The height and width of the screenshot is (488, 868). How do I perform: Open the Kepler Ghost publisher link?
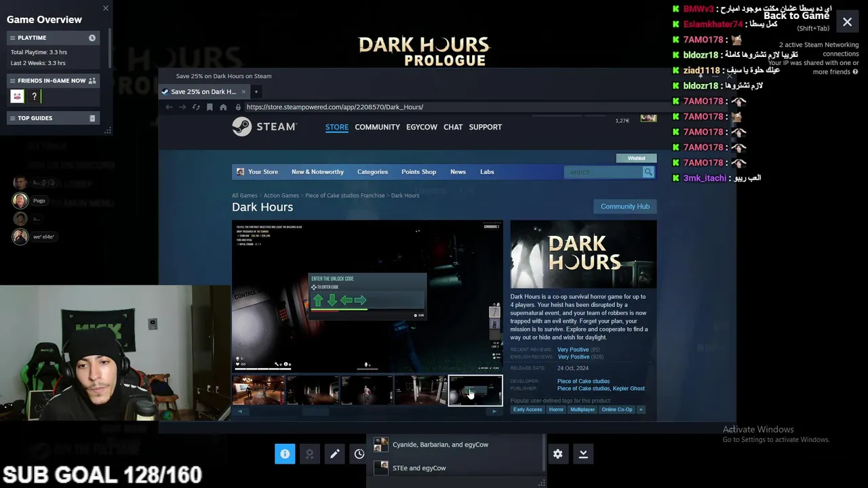click(629, 388)
